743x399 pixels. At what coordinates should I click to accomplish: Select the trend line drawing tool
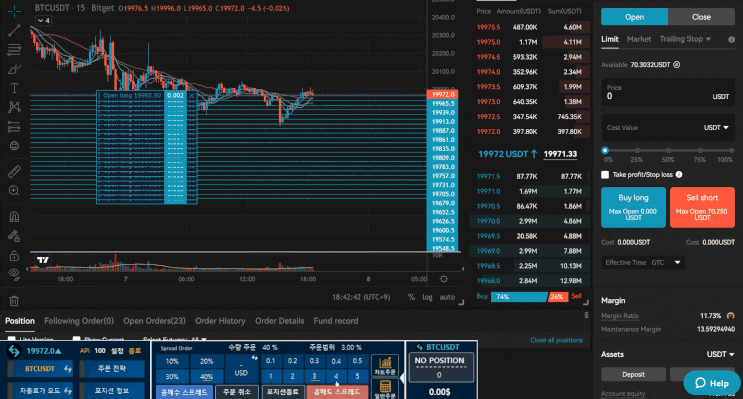[14, 30]
